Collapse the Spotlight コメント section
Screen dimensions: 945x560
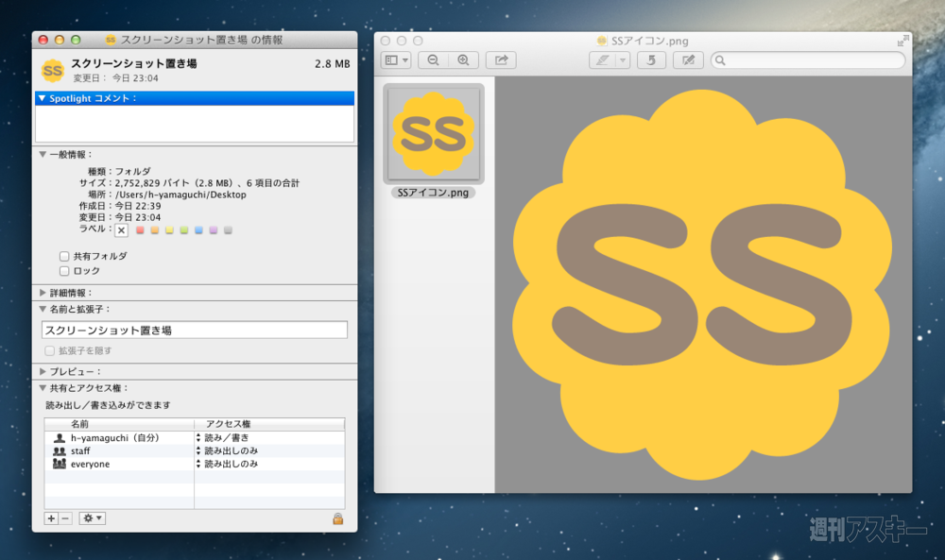(x=42, y=98)
